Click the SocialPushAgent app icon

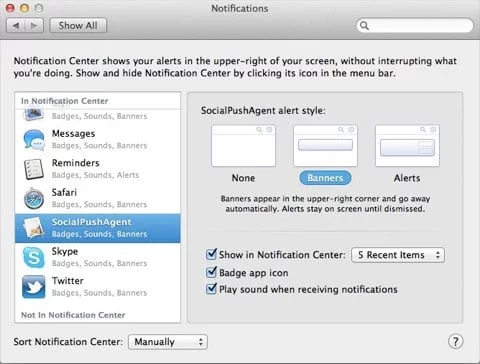pos(34,228)
